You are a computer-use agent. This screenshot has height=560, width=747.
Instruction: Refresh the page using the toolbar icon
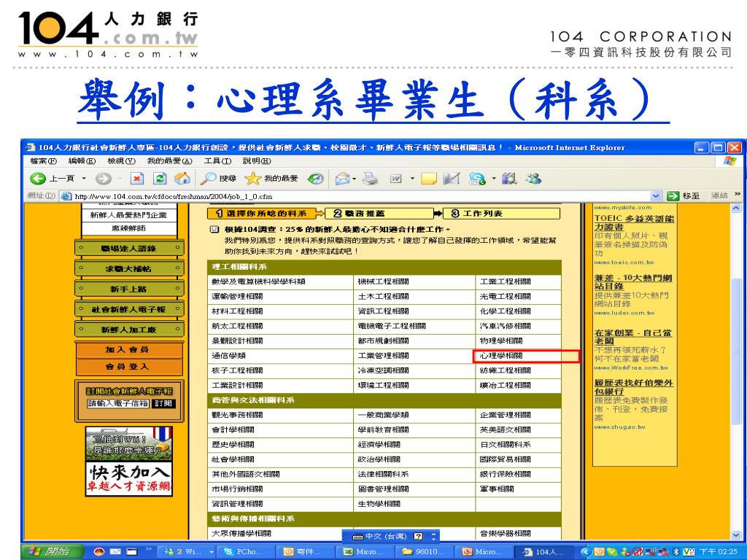tap(160, 179)
